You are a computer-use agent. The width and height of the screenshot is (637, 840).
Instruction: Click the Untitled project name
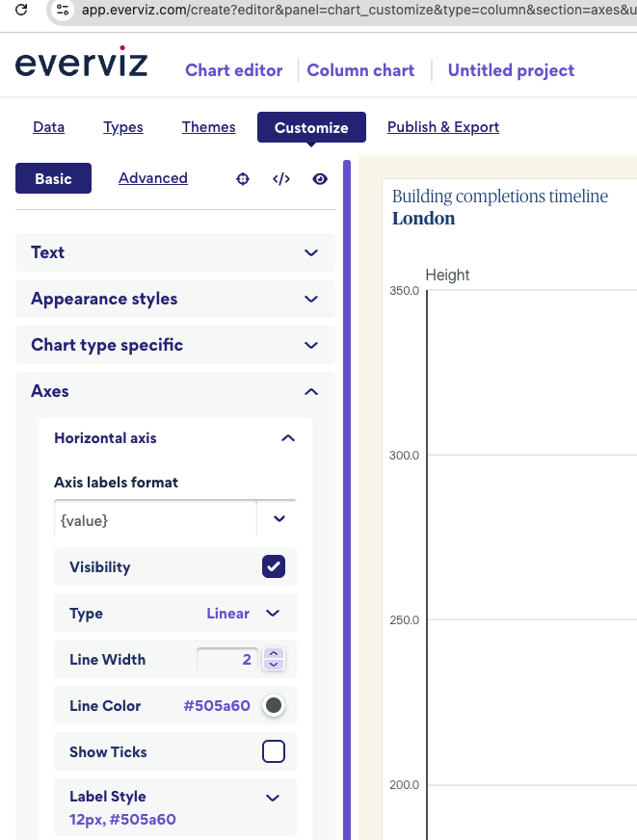511,70
